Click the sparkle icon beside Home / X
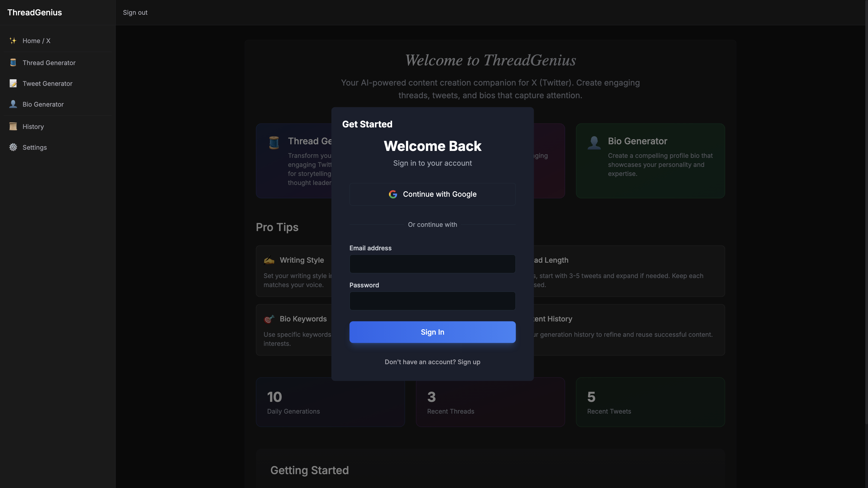The height and width of the screenshot is (488, 868). click(x=13, y=41)
